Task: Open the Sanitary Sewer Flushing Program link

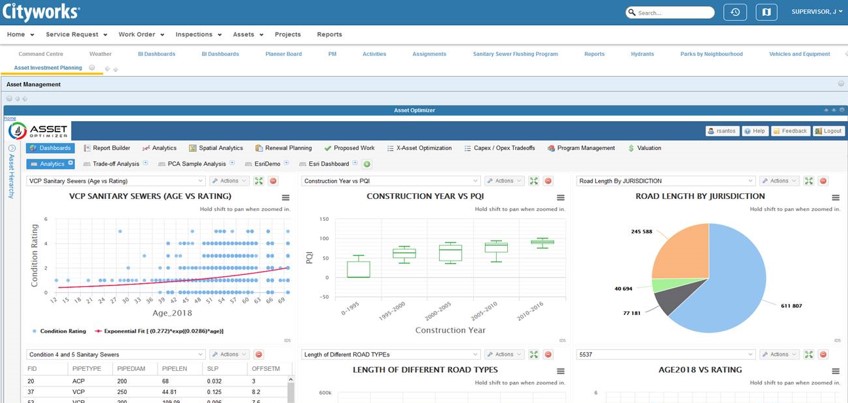Action: coord(515,54)
